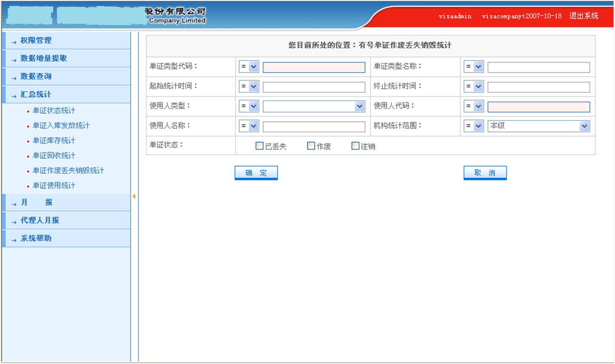Screen dimensions: 615x364
Task: Check the 已丢失 checkbox
Action: (259, 146)
